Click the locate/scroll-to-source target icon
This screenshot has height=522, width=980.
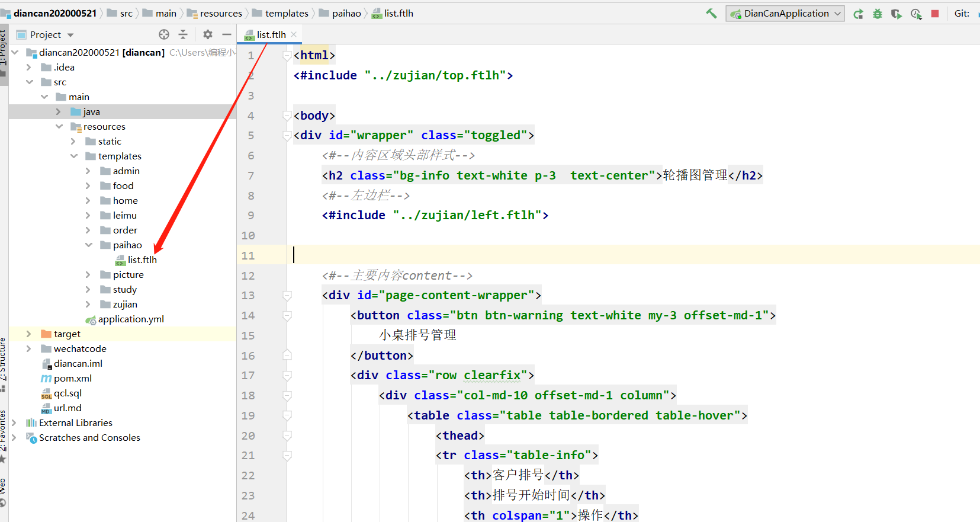tap(164, 34)
